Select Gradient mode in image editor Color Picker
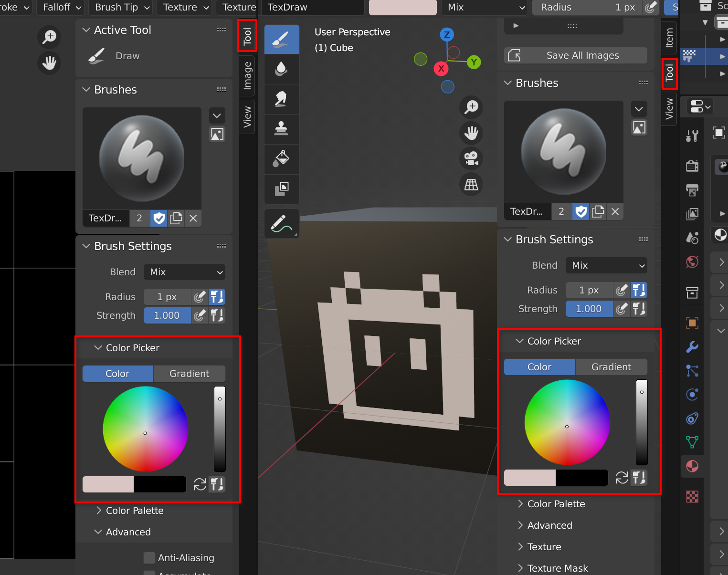 click(190, 374)
